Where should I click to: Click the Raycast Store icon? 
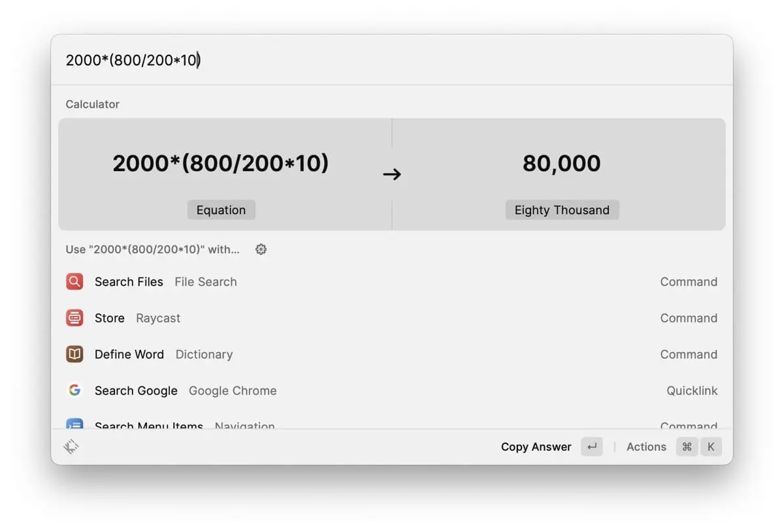click(74, 318)
